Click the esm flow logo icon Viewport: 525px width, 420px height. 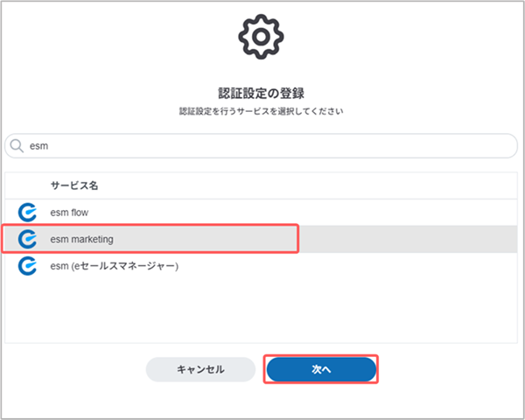pyautogui.click(x=27, y=212)
